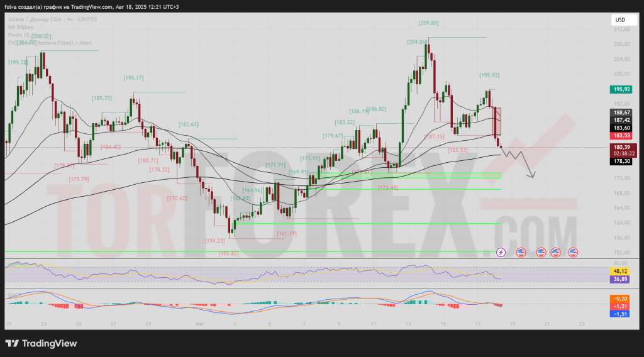Click the [209.88] pivot high label
This screenshot has width=644, height=357.
click(428, 23)
